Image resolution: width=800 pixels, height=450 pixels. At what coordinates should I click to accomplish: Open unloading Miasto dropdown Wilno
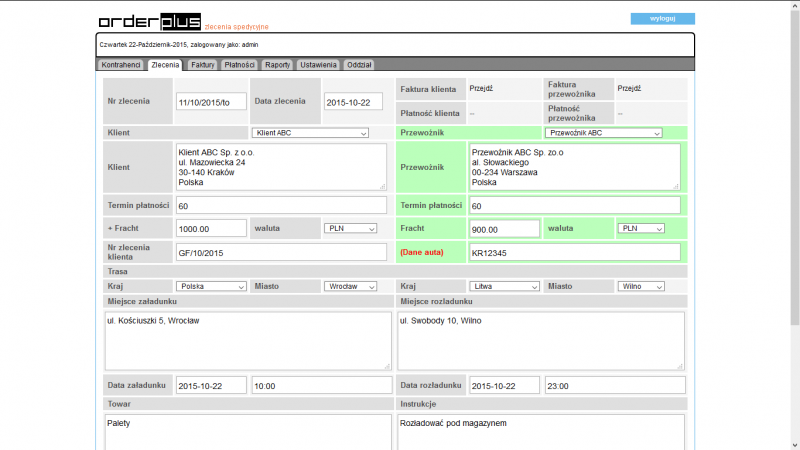coord(641,286)
